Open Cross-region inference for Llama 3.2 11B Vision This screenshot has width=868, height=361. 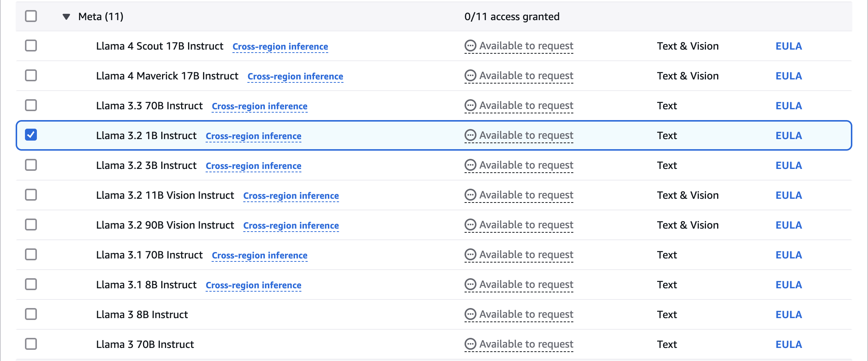click(x=291, y=196)
